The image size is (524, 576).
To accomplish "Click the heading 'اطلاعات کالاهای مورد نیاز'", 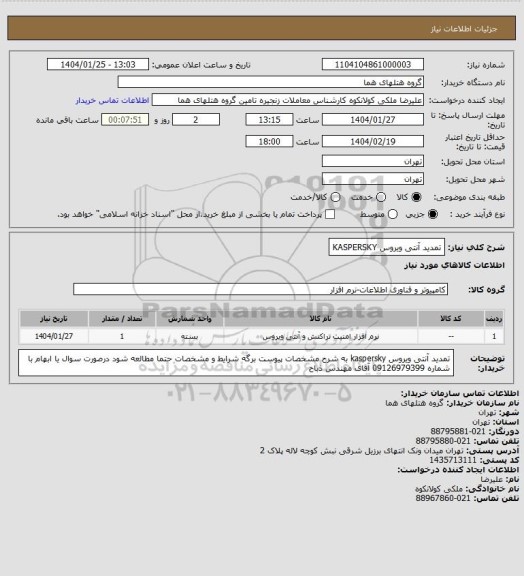I will [x=454, y=265].
